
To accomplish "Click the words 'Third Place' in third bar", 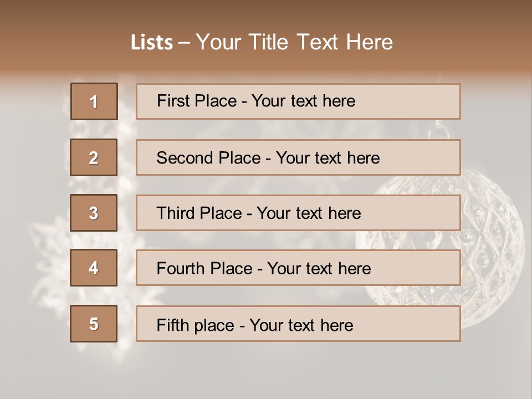I will click(x=199, y=213).
